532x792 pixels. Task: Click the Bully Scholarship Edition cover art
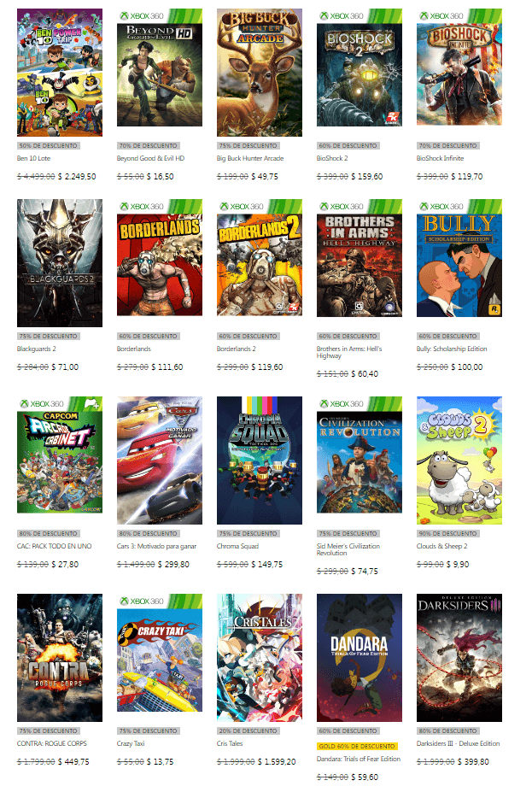click(x=459, y=258)
